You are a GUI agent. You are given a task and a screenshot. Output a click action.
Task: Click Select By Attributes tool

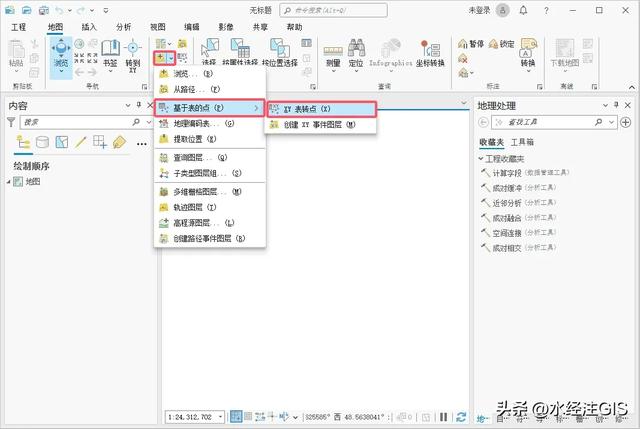click(240, 51)
